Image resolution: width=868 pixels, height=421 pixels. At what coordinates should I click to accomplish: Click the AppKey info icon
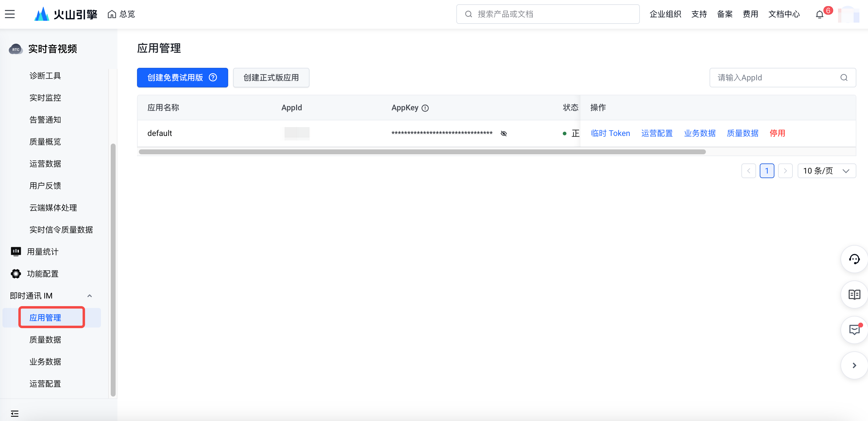[425, 108]
